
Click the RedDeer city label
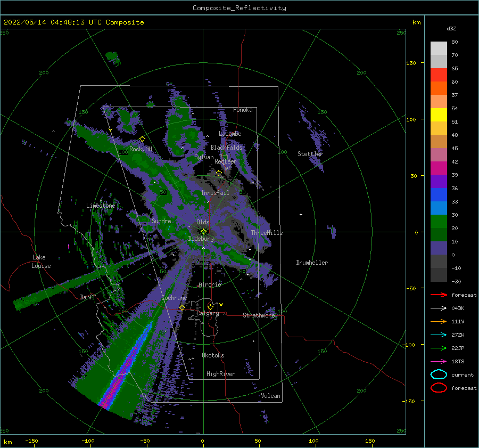click(226, 161)
